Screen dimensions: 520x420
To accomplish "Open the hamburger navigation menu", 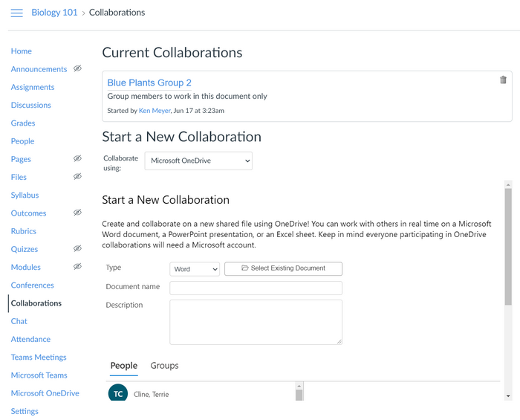I will (x=16, y=13).
